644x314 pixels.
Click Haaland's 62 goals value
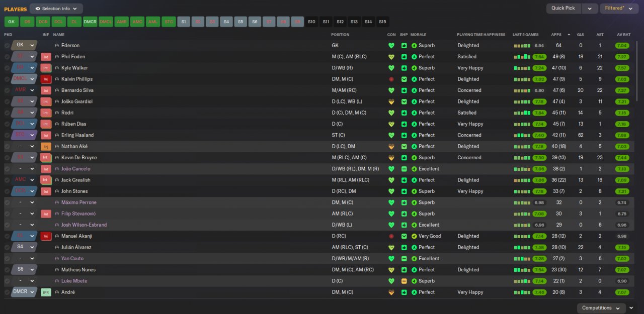click(580, 135)
